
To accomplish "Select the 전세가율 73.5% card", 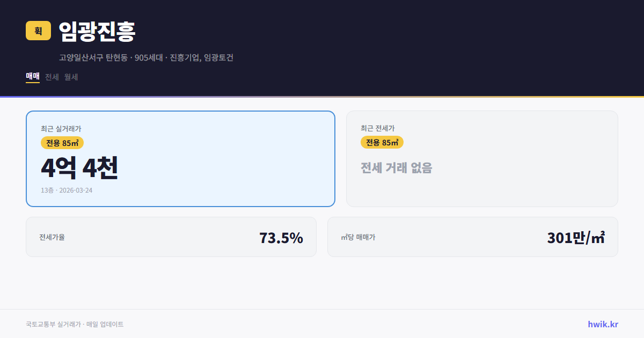I will pyautogui.click(x=171, y=237).
